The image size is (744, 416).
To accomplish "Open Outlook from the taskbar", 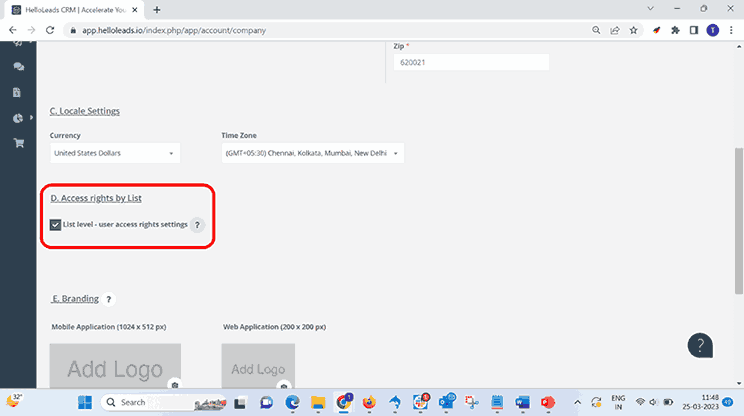I will tap(446, 402).
